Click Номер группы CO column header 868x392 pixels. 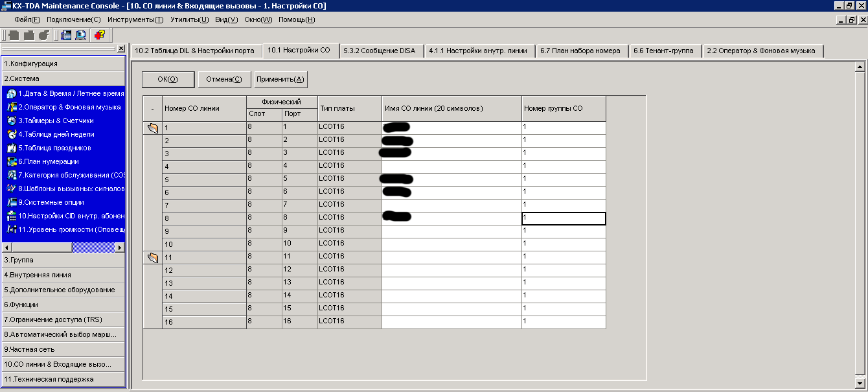point(564,108)
